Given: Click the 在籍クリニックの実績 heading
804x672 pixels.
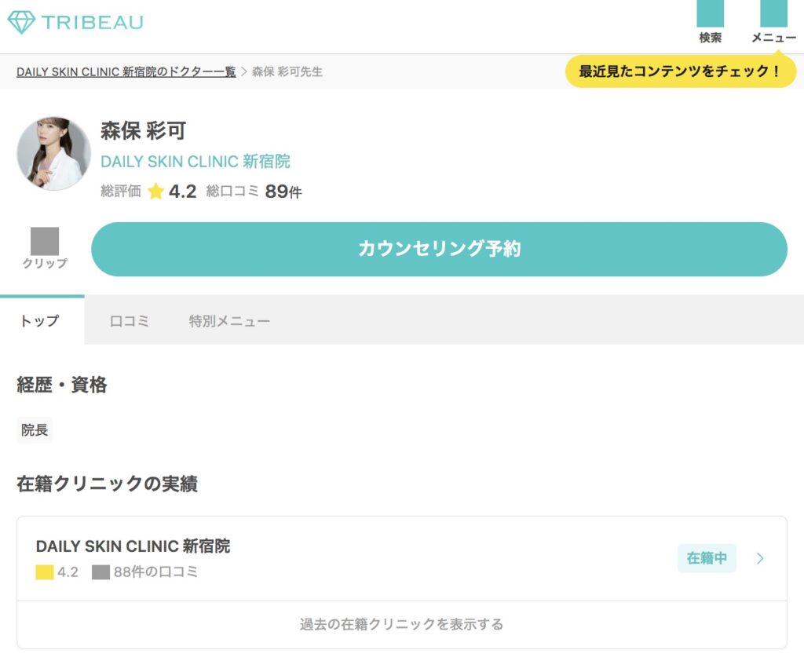Looking at the screenshot, I should pos(107,484).
